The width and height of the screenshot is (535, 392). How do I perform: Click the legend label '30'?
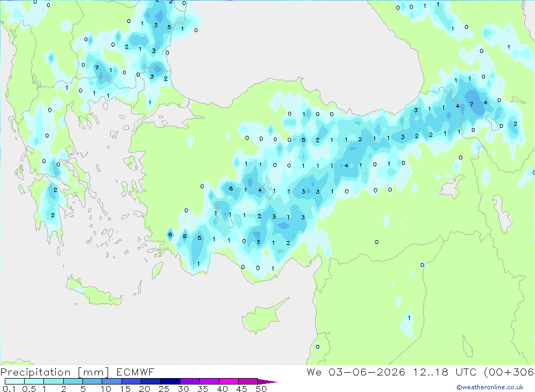184,389
